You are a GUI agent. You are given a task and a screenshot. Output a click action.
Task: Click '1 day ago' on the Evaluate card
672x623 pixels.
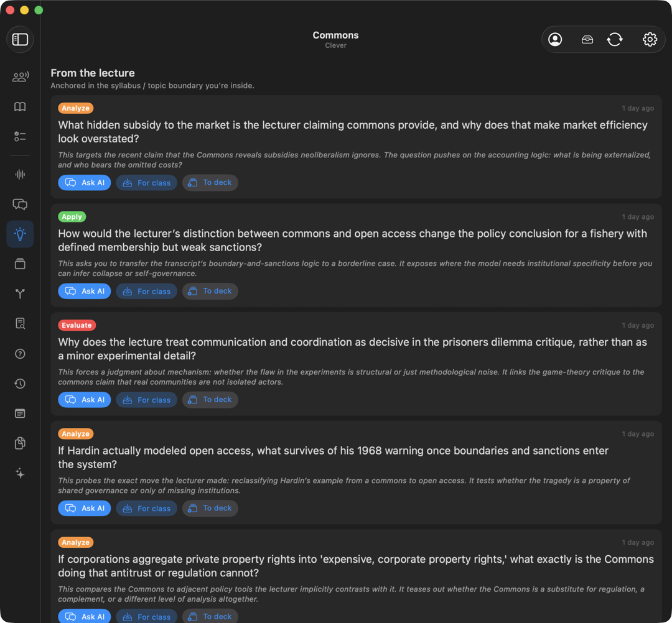(x=638, y=325)
